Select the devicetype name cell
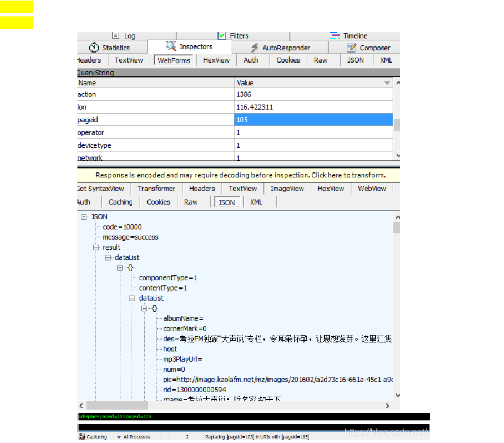Image resolution: width=504 pixels, height=443 pixels. pyautogui.click(x=155, y=145)
